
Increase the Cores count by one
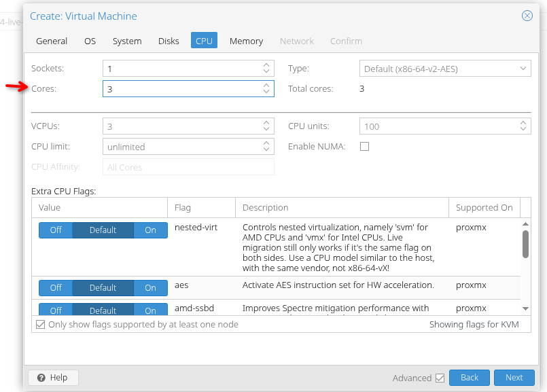[266, 86]
